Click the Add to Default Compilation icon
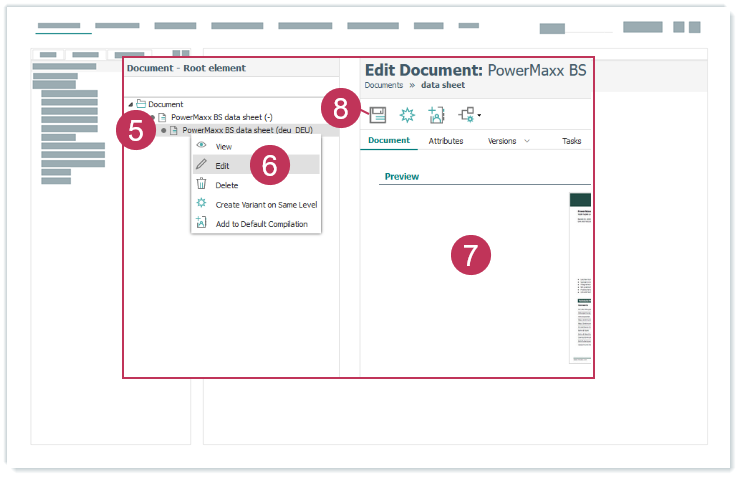Viewport: 740px width, 478px height. pyautogui.click(x=201, y=222)
